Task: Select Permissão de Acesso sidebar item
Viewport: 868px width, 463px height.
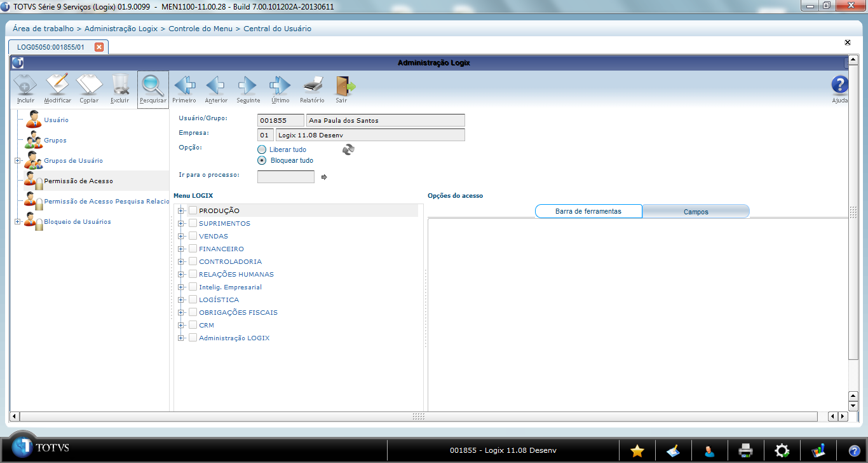Action: coord(78,181)
